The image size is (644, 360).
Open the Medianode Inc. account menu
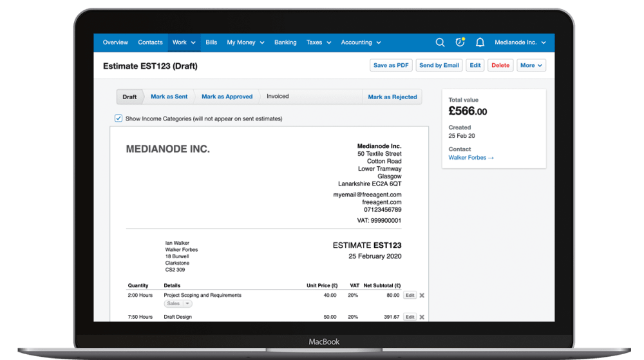click(x=520, y=43)
